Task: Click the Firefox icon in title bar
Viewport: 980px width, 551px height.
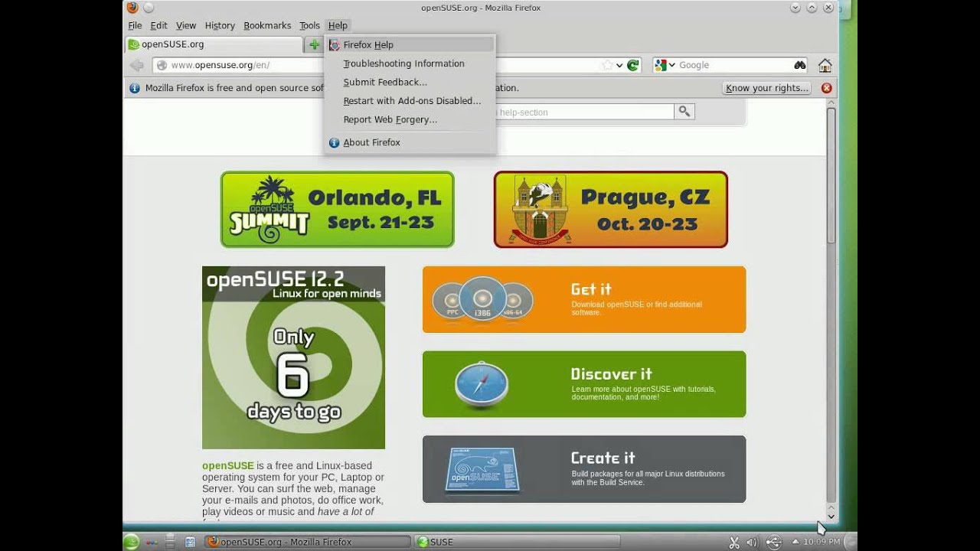Action: (x=132, y=8)
